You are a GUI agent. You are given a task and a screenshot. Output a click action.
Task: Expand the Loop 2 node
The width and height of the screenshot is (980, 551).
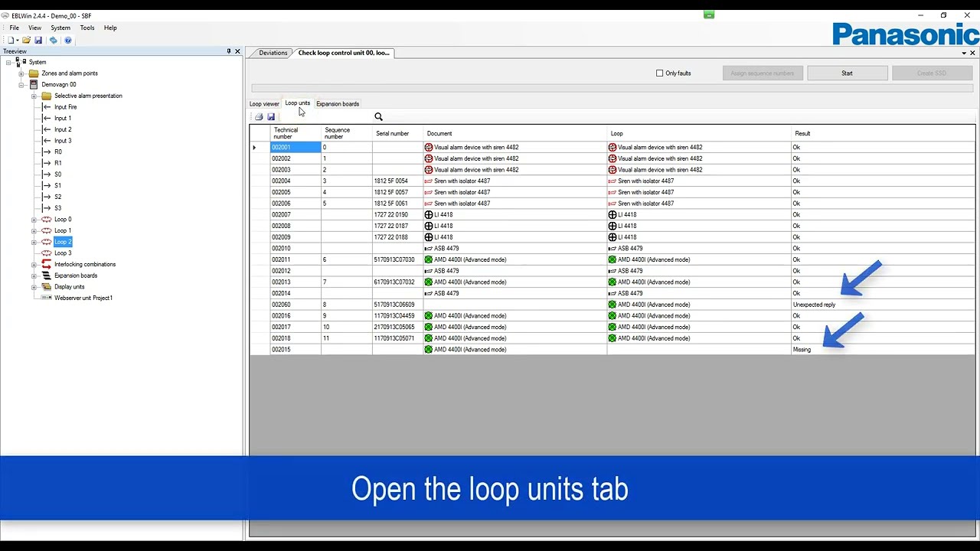pyautogui.click(x=34, y=242)
